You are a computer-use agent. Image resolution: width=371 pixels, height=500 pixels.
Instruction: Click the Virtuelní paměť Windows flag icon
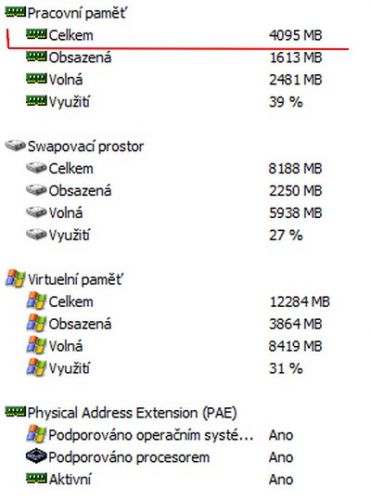point(15,279)
